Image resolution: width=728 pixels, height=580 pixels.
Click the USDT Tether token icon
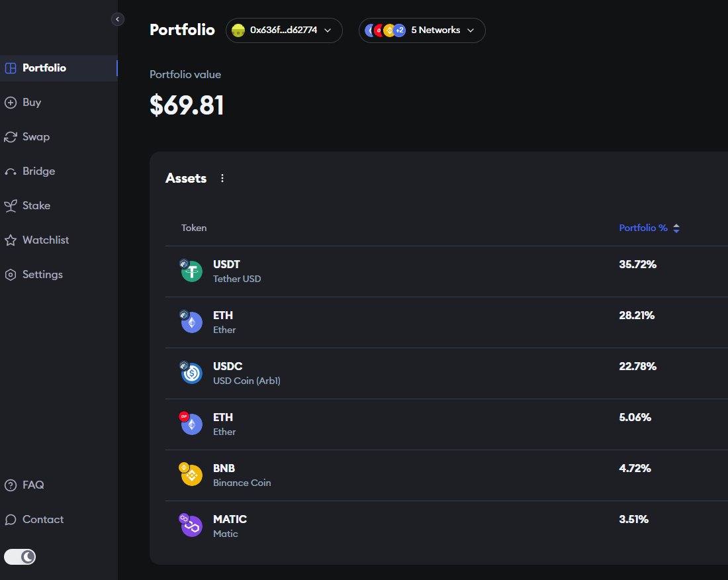[191, 271]
